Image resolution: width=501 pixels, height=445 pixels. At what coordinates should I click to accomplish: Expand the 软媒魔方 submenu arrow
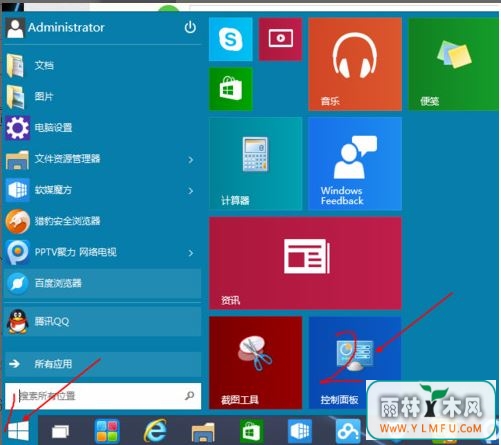pos(191,191)
